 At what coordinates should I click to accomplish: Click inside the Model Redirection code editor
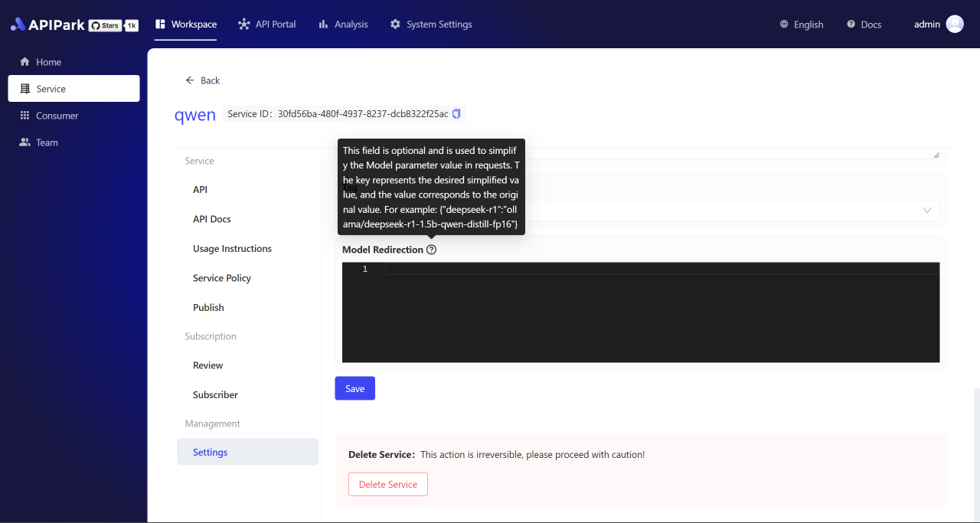[x=641, y=312]
